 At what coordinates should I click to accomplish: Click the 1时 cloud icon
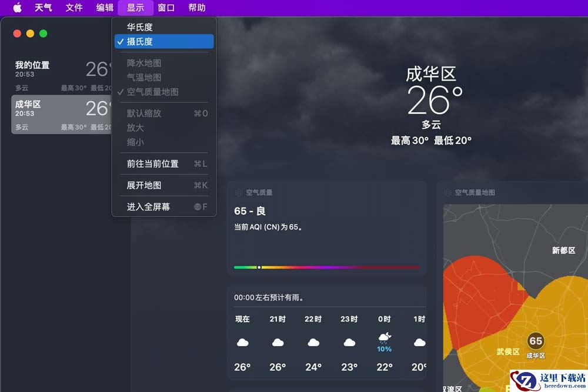pos(420,342)
